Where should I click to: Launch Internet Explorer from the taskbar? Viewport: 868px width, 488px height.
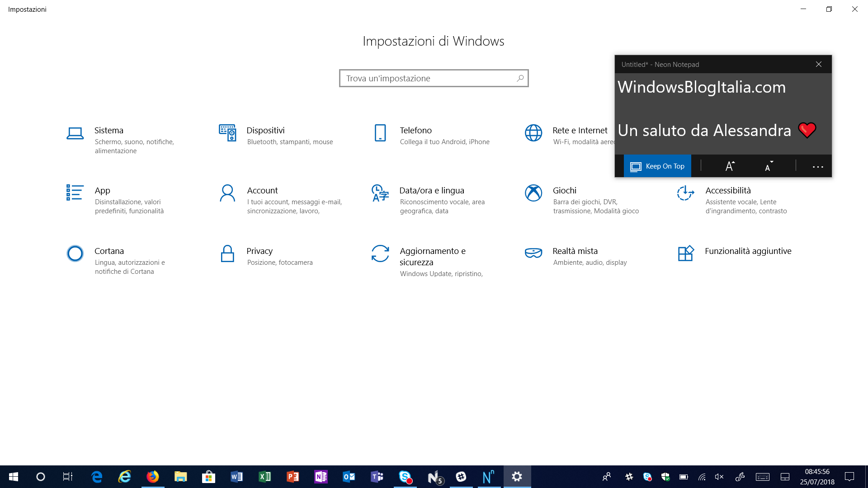pos(124,477)
